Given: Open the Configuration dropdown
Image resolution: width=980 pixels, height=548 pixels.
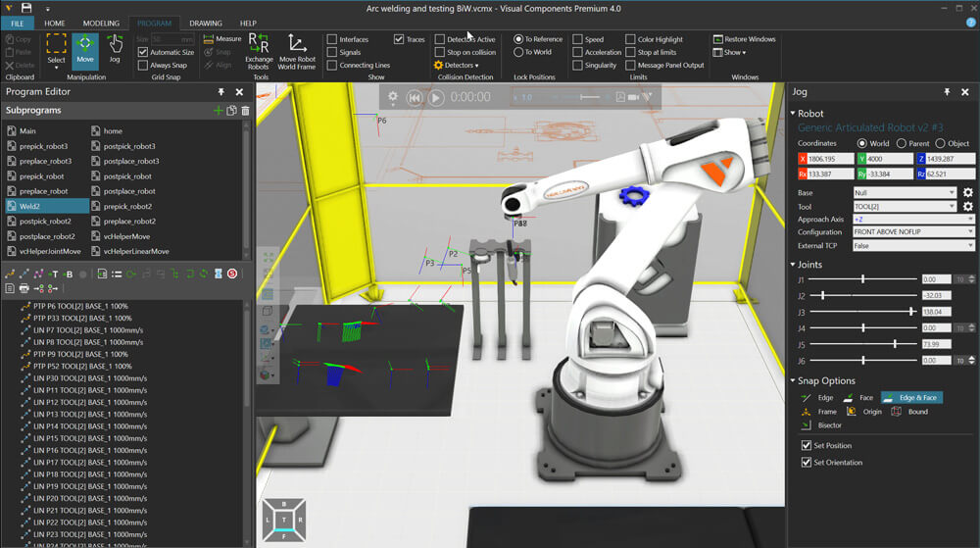Looking at the screenshot, I should [913, 231].
